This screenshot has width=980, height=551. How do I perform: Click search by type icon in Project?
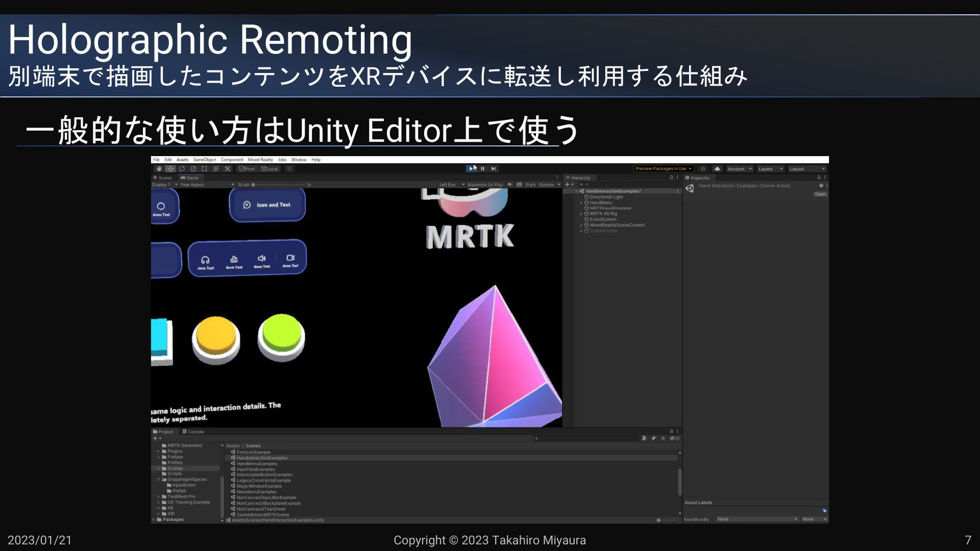(x=644, y=438)
